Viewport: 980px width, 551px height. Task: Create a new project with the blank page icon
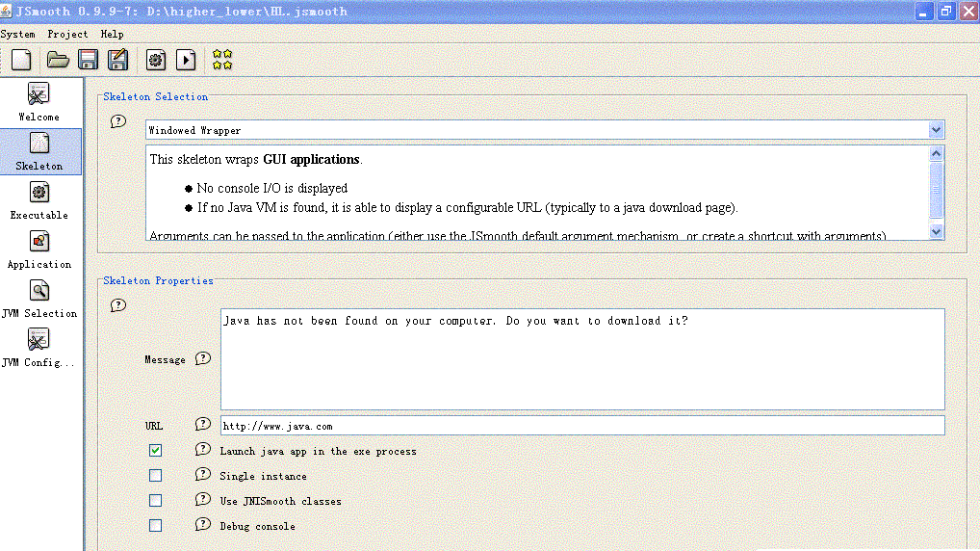click(21, 60)
